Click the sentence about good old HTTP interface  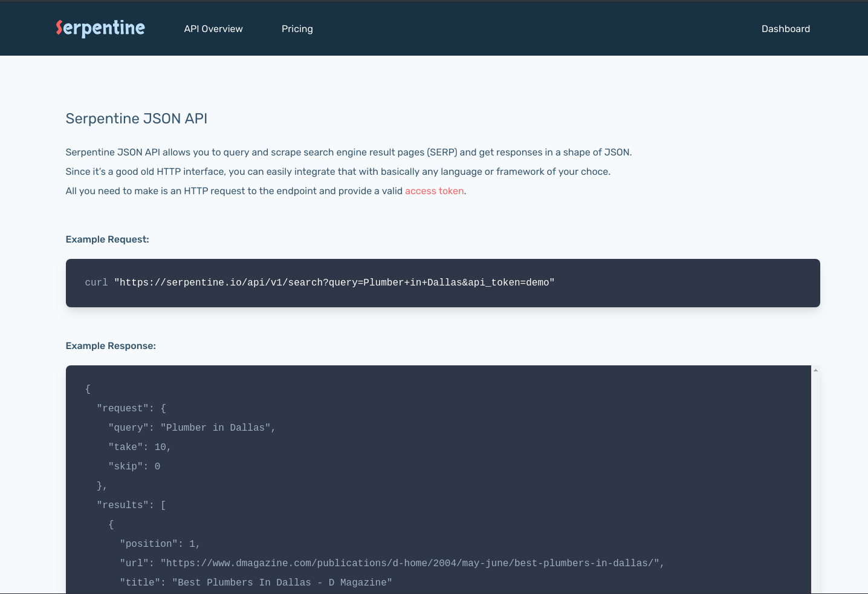(x=338, y=172)
